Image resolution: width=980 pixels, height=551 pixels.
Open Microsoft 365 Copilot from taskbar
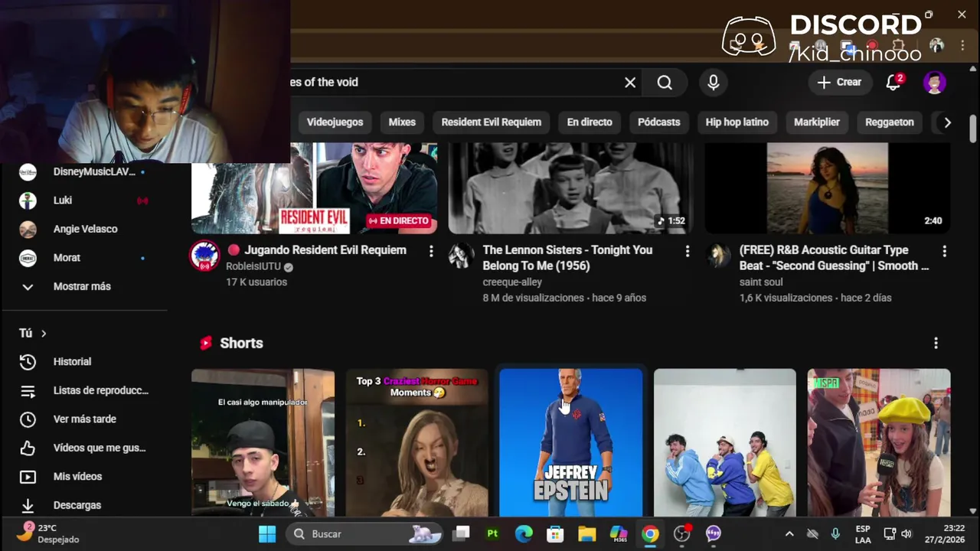coord(619,533)
